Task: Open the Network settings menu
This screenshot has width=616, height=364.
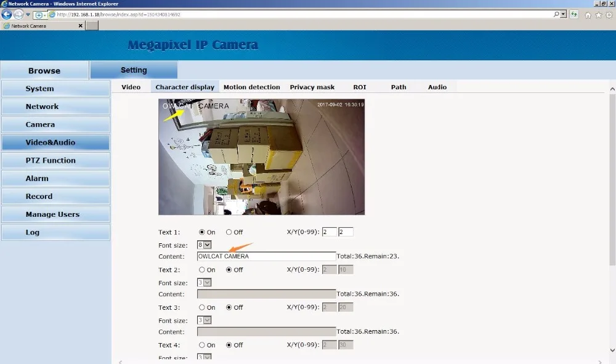Action: pos(55,107)
